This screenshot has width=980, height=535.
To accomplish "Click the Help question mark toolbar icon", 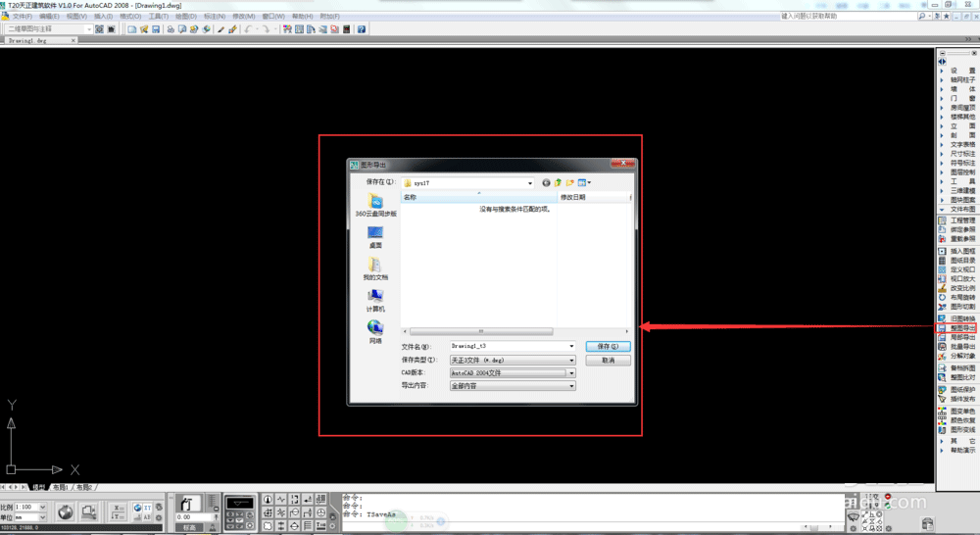I will pos(362,29).
